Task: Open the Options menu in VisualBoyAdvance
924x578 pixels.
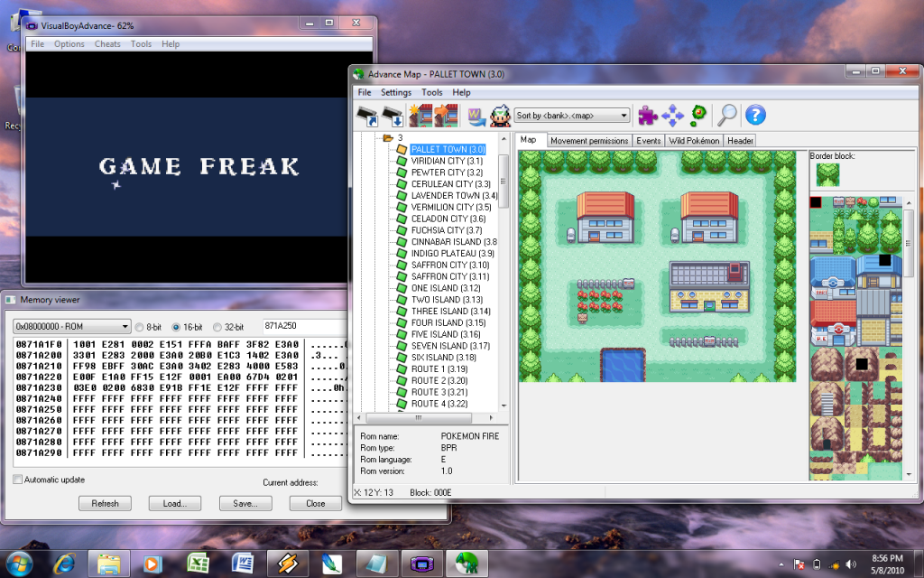Action: click(69, 44)
